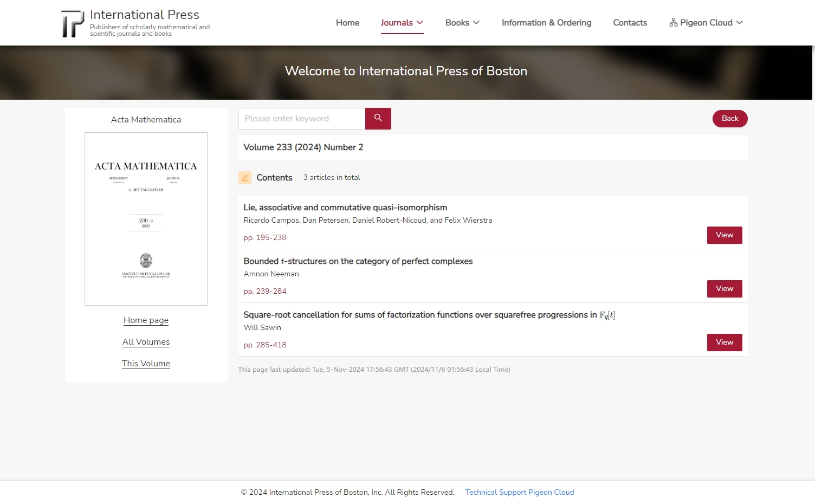Click the heading 'Volume 233 (2024) Number 2'

click(303, 147)
